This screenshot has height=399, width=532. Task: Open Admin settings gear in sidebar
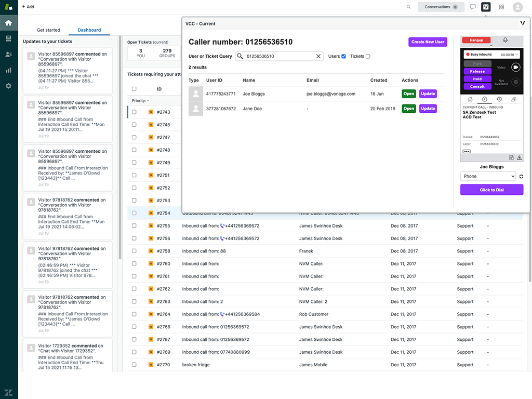pos(8,86)
